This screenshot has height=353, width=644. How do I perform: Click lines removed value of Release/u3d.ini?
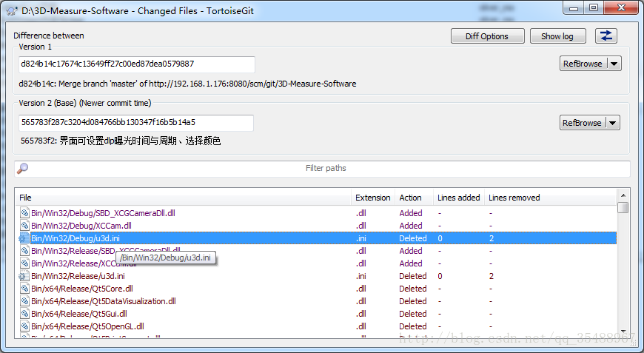coord(492,276)
